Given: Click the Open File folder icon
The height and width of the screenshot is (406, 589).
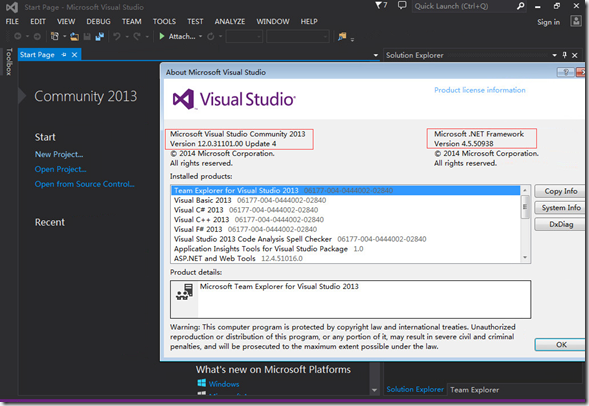Looking at the screenshot, I should (x=74, y=36).
